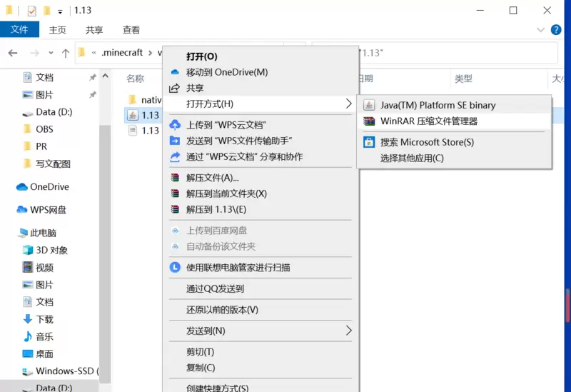
Task: Click the back navigation arrow
Action: 13,53
